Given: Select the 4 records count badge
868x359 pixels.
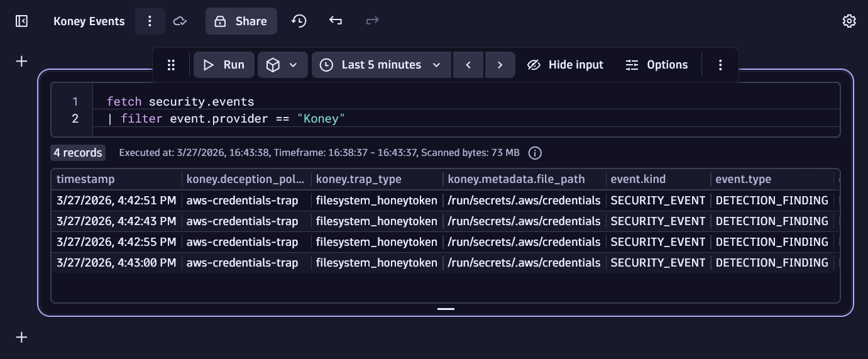Looking at the screenshot, I should coord(78,153).
